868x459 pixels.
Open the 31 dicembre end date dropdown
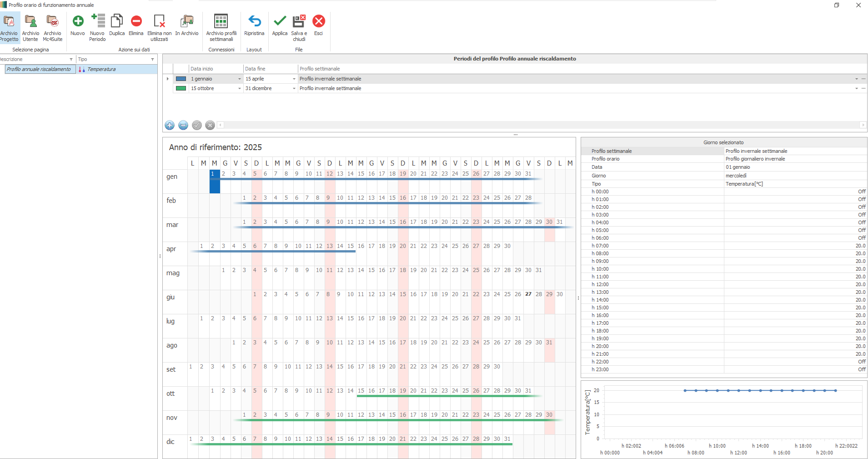[x=294, y=89]
